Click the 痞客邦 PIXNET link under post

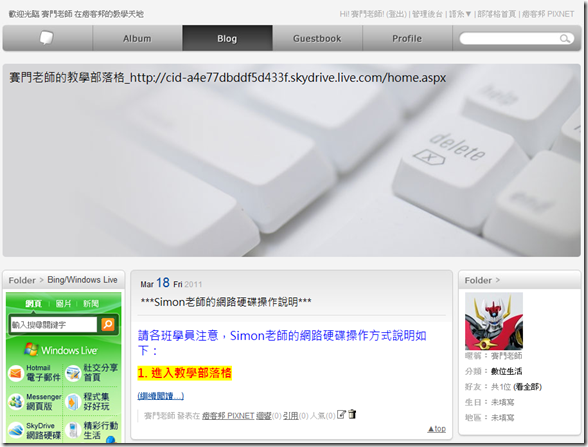[228, 416]
